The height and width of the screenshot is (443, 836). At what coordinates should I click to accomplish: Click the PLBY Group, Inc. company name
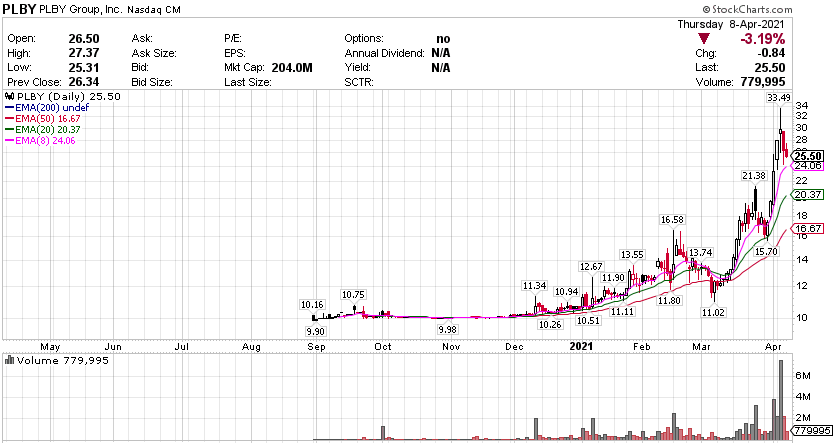pyautogui.click(x=81, y=10)
